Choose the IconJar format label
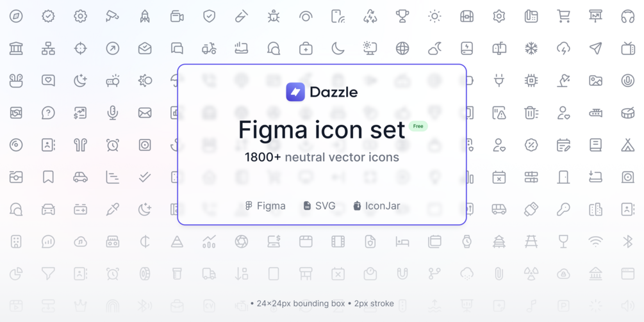The height and width of the screenshot is (322, 644). (377, 206)
